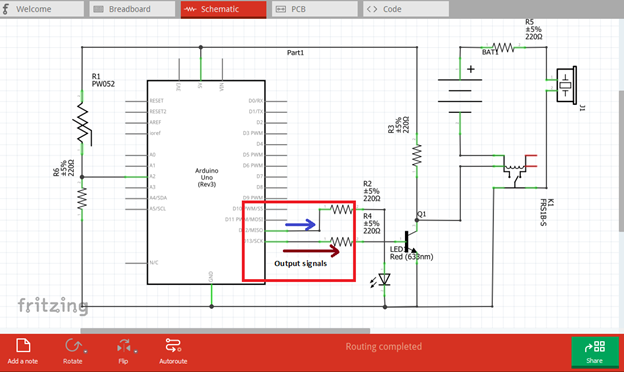Select the R5 220Ω resistor symbol

(503, 48)
